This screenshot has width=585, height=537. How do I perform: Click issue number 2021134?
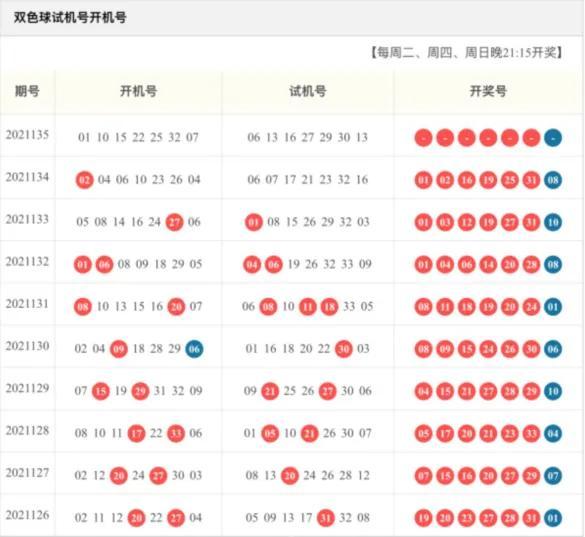27,177
